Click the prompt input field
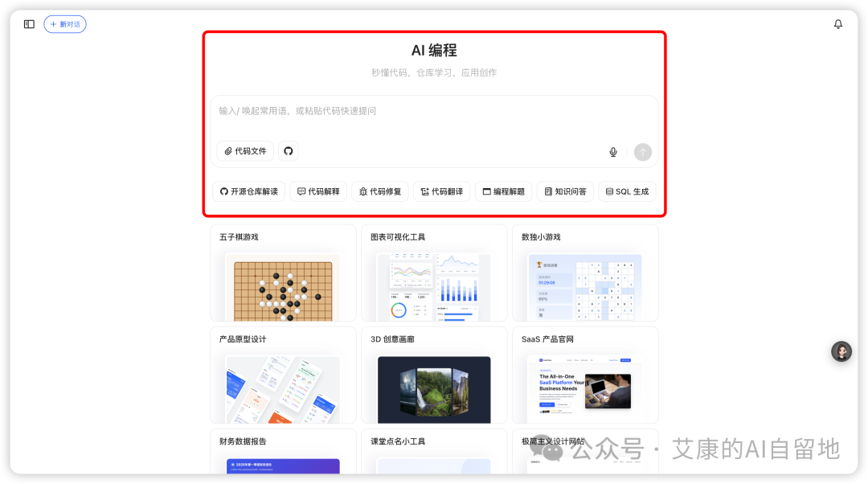868x484 pixels. click(x=434, y=111)
